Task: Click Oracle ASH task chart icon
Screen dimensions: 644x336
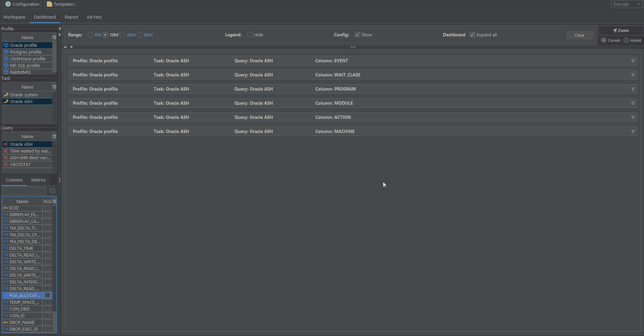Action: click(6, 101)
